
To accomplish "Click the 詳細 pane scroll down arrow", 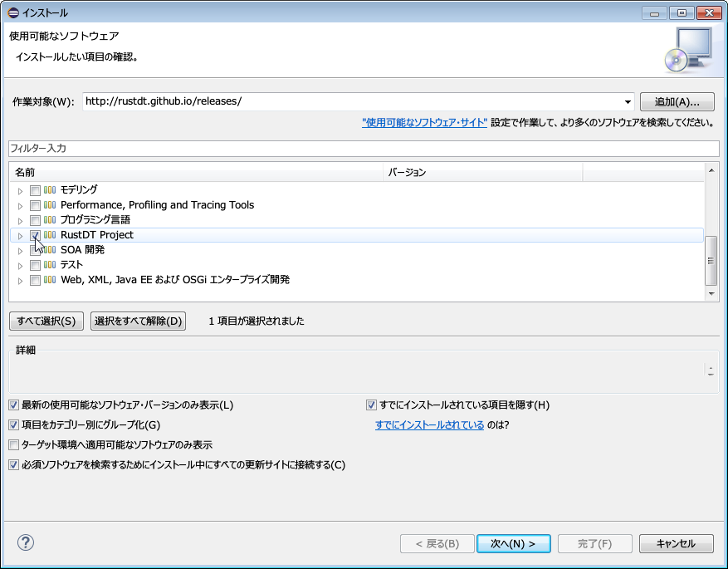I will point(711,374).
